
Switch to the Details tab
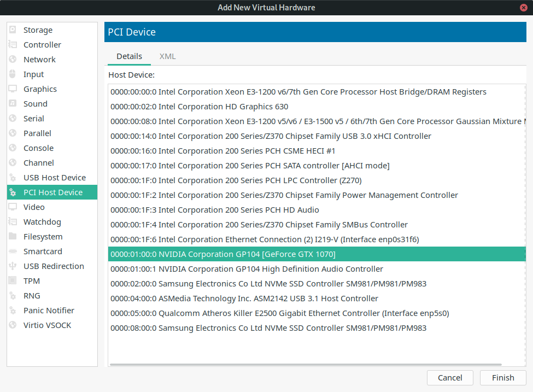tap(129, 56)
